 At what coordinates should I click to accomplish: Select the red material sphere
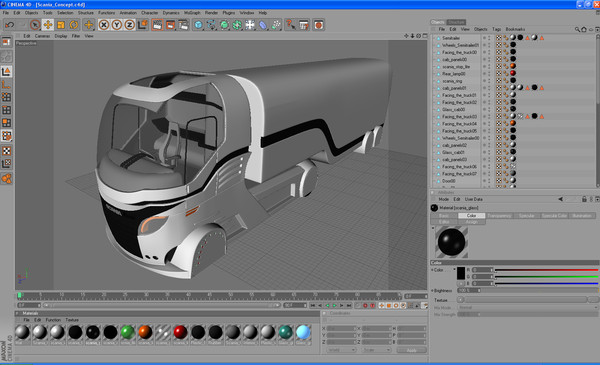click(x=180, y=332)
